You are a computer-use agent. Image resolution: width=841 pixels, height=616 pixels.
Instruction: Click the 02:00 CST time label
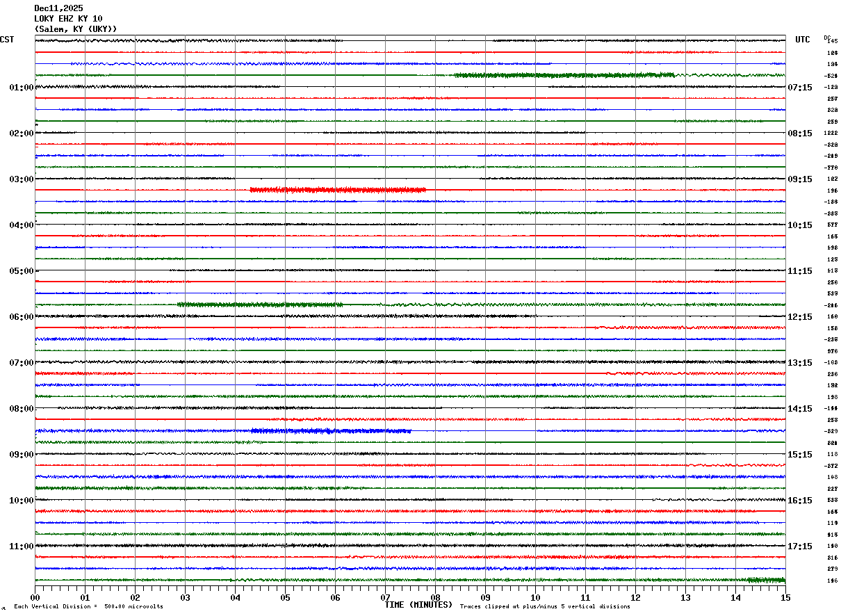pyautogui.click(x=22, y=133)
